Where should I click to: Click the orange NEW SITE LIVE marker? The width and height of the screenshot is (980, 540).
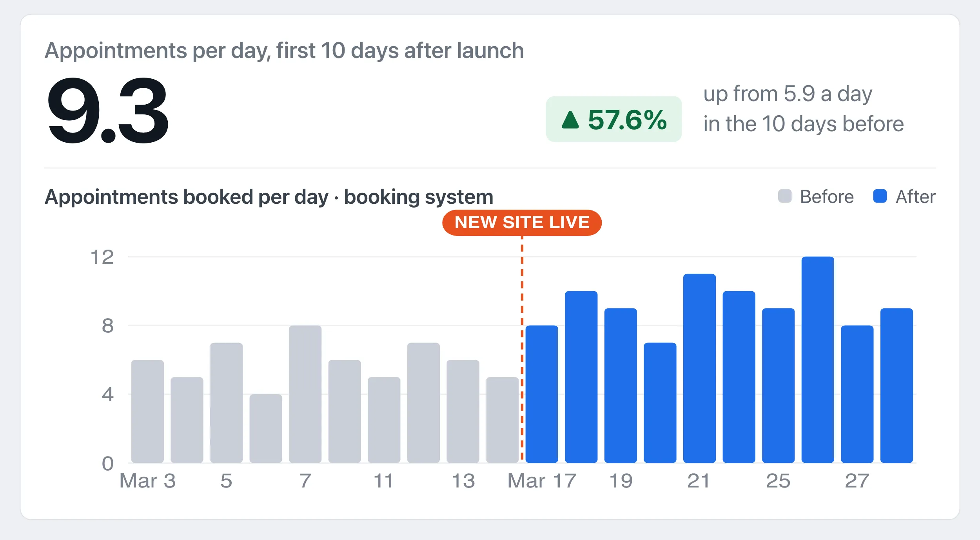[522, 223]
